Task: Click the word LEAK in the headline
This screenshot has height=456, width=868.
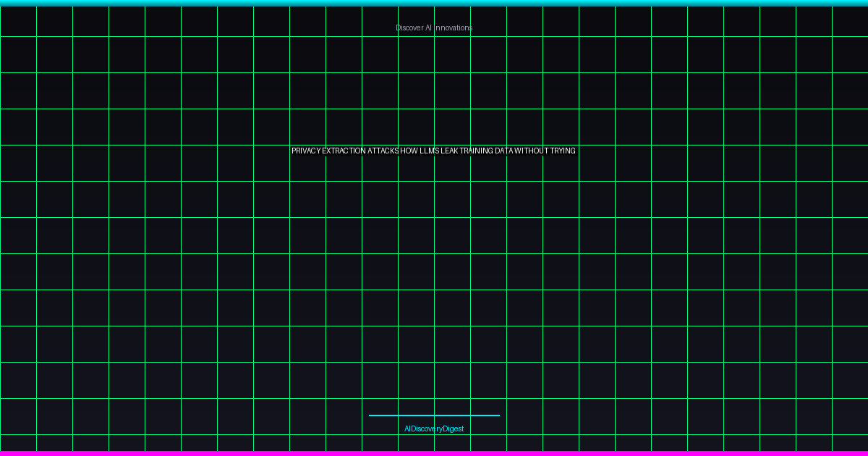Action: point(449,151)
